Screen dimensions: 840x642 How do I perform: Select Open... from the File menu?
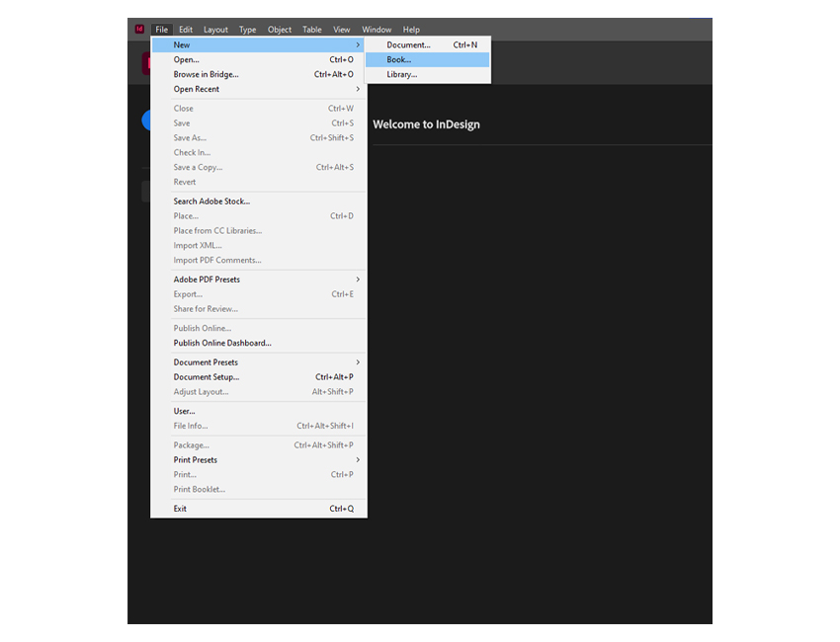[x=259, y=59]
